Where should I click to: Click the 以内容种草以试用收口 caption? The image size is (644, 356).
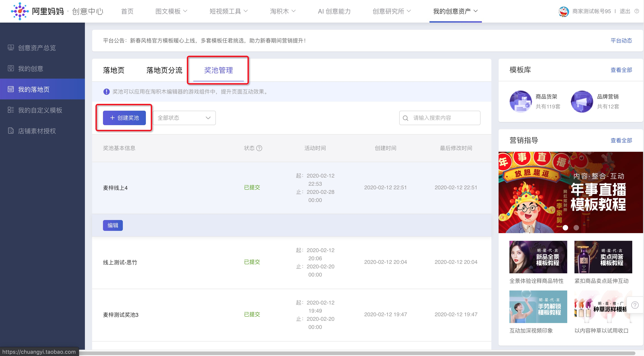602,331
